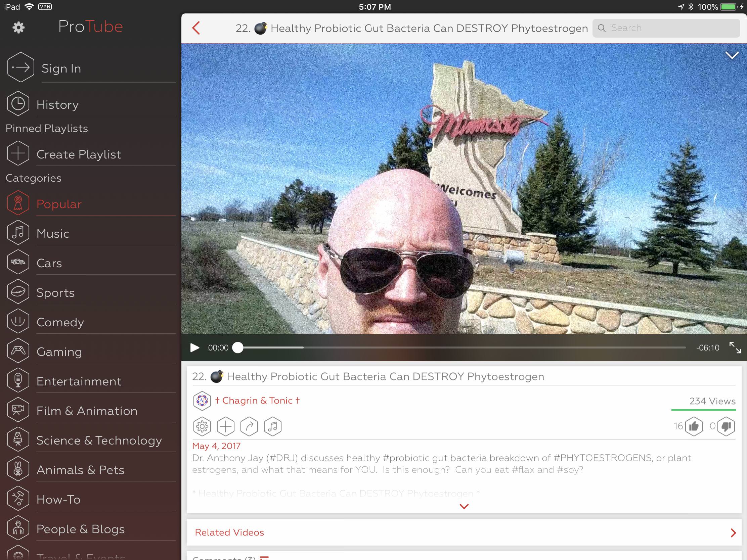Open the Science & Technology category
The width and height of the screenshot is (747, 560).
pyautogui.click(x=99, y=440)
